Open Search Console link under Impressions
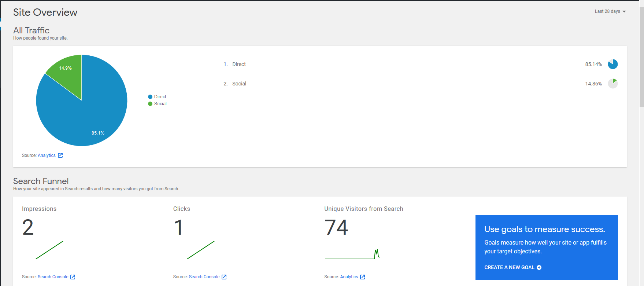Viewport: 644px width, 286px height. [53, 277]
